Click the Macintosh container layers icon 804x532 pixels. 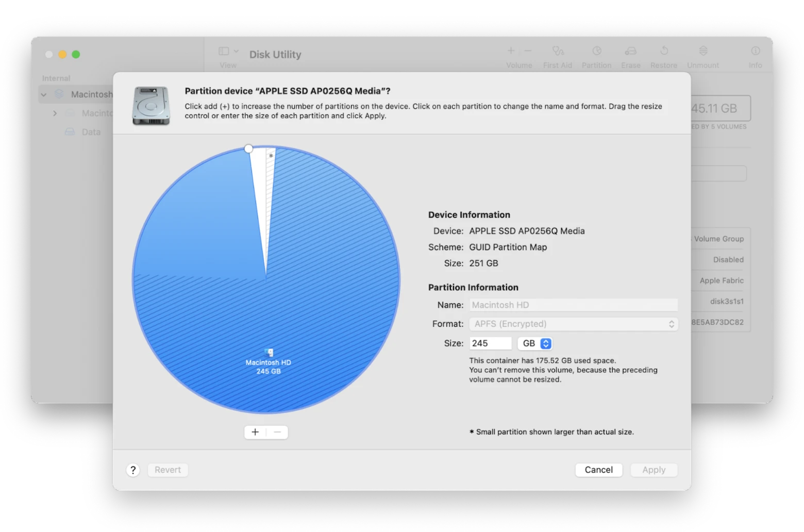tap(59, 94)
